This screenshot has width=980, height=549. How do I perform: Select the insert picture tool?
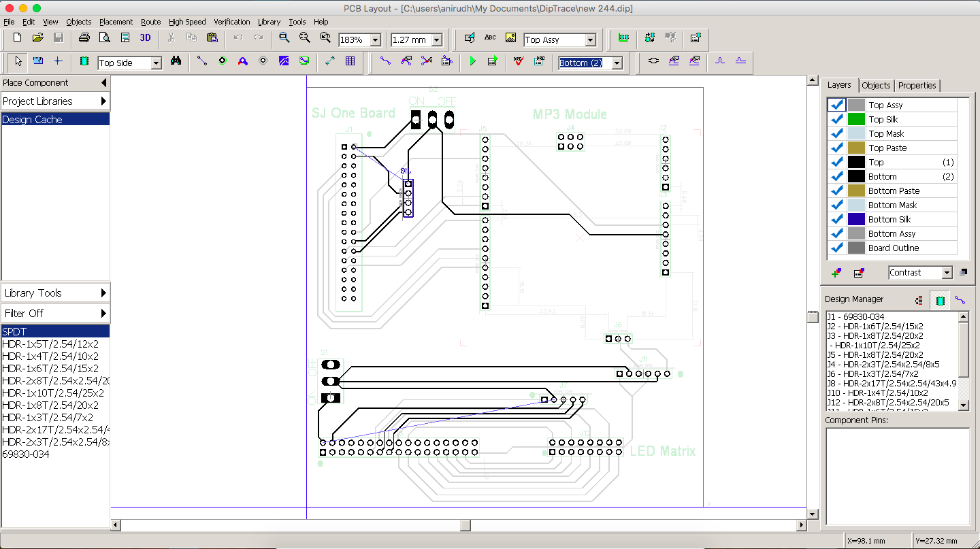[510, 38]
